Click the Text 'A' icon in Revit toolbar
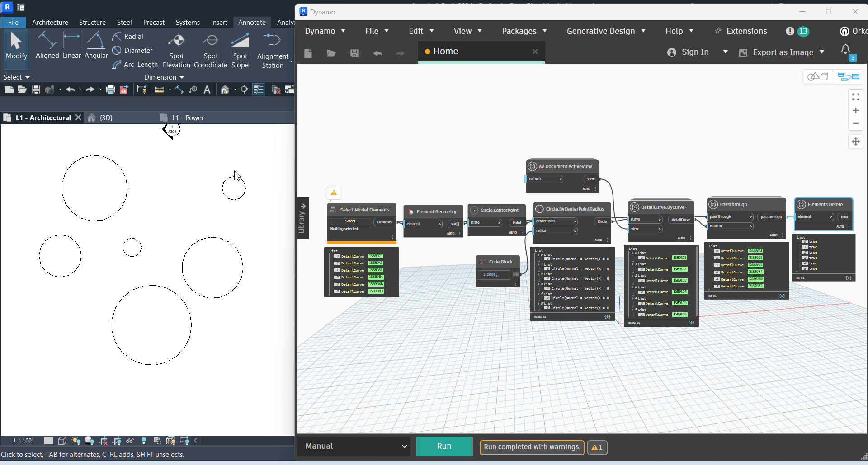The height and width of the screenshot is (465, 868). pos(207,89)
